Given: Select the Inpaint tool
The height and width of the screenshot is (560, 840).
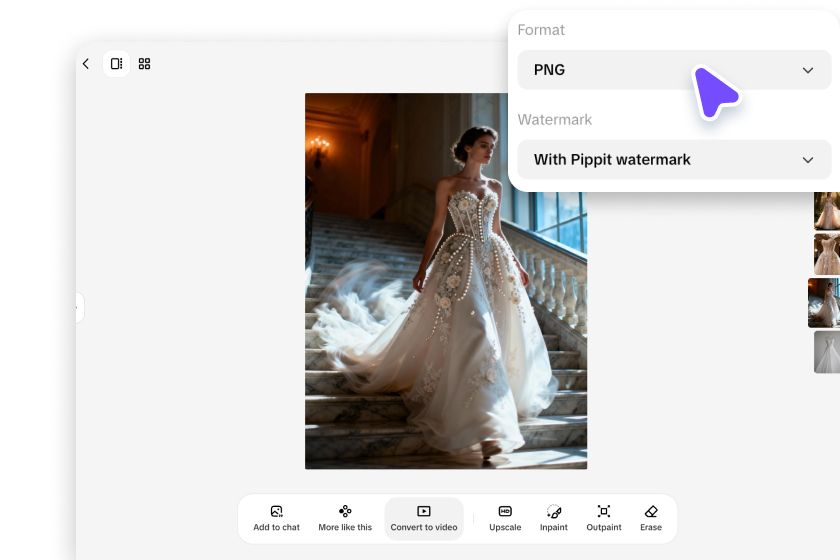Looking at the screenshot, I should (553, 518).
